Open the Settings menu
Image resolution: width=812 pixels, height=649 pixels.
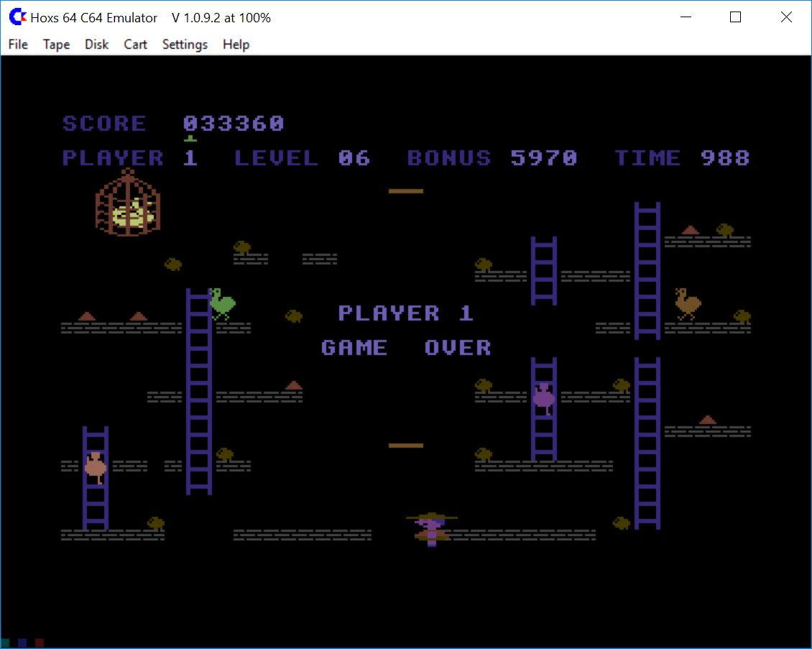pos(185,45)
